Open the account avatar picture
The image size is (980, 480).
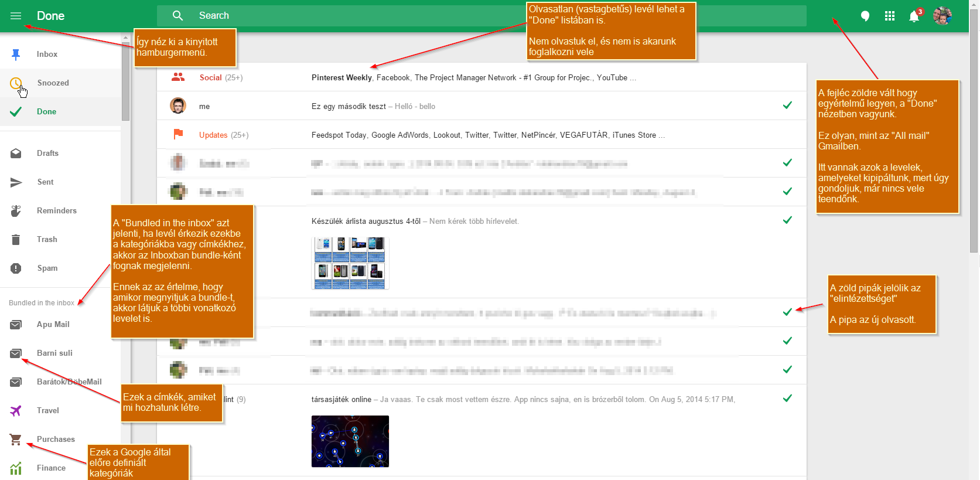943,16
